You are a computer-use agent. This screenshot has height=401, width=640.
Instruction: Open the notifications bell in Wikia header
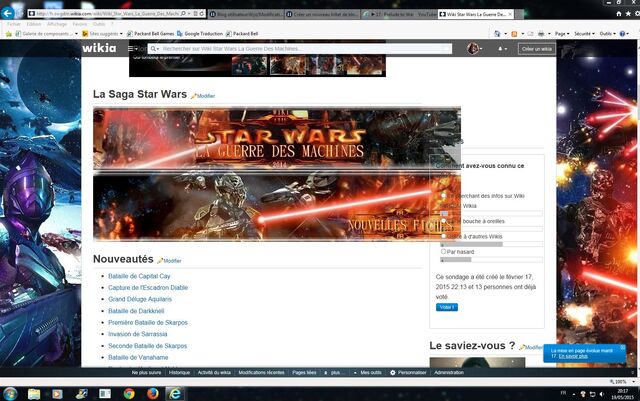(500, 49)
